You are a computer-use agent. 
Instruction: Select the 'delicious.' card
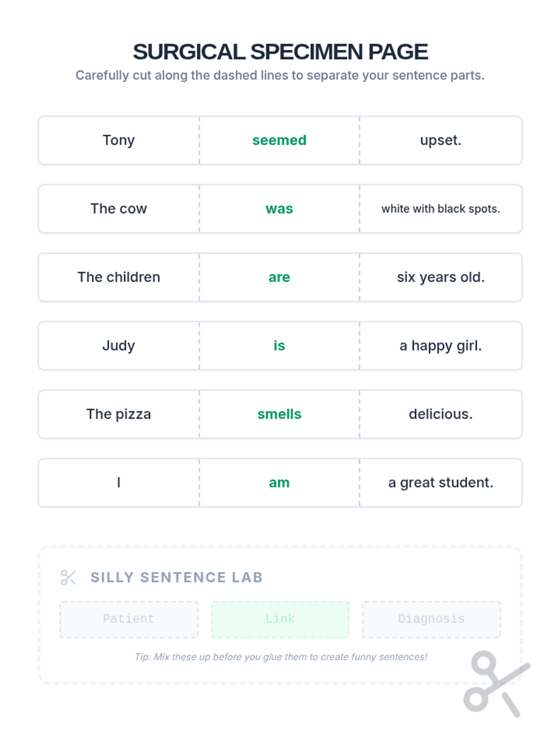(x=441, y=414)
